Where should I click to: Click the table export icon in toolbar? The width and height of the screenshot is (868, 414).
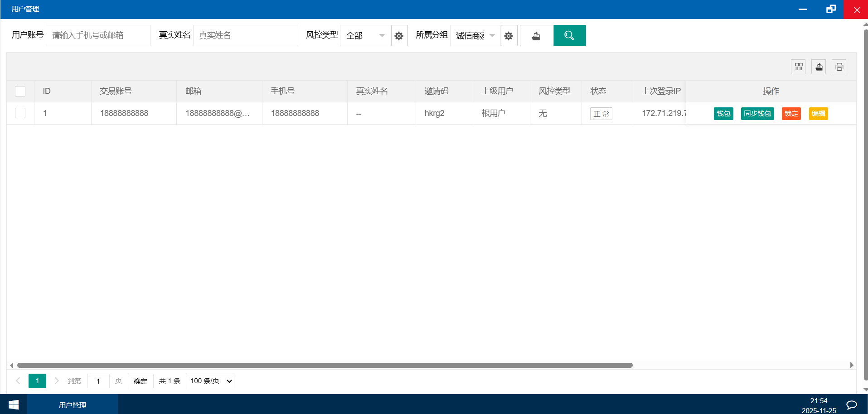point(819,67)
